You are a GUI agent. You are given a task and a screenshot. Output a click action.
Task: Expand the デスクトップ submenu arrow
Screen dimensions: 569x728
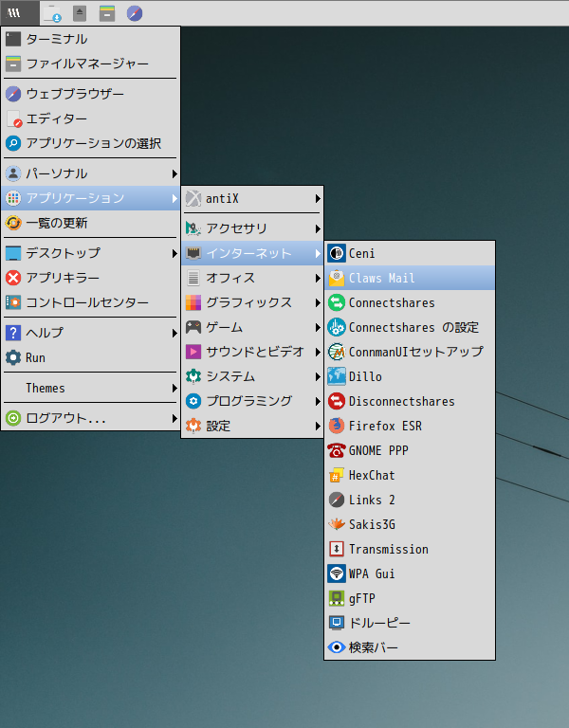(x=174, y=253)
